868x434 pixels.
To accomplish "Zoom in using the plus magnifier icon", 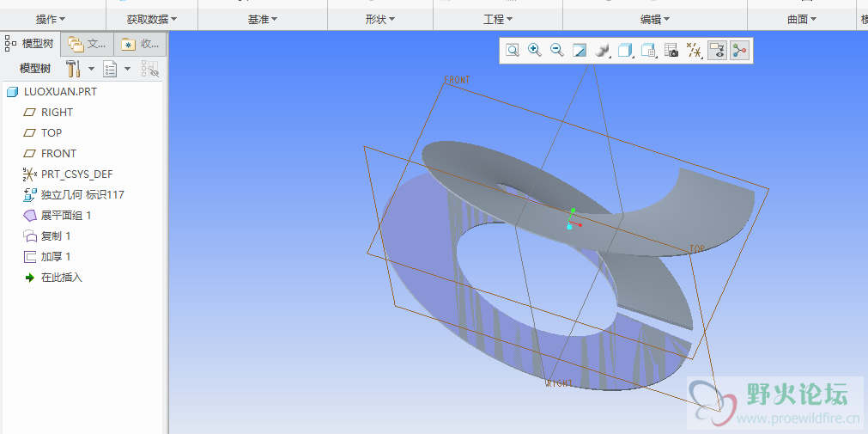I will coord(535,51).
